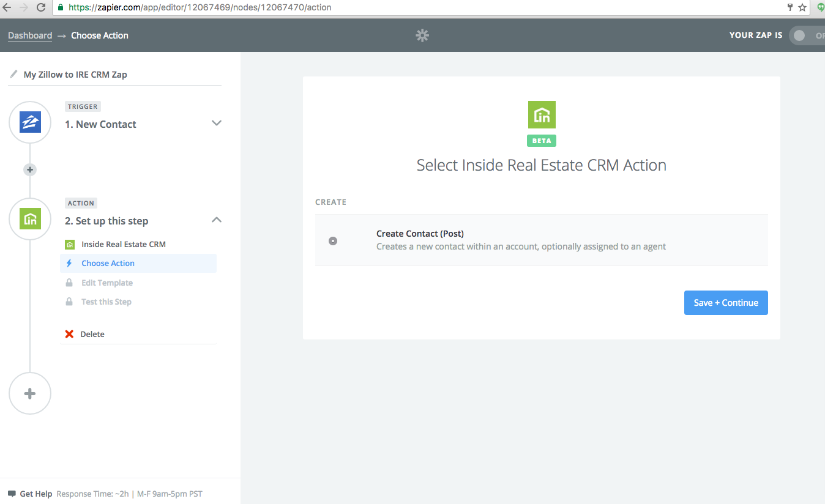Screen dimensions: 825x504
Task: Click YOUR ZAP IS label
Action: [x=756, y=35]
